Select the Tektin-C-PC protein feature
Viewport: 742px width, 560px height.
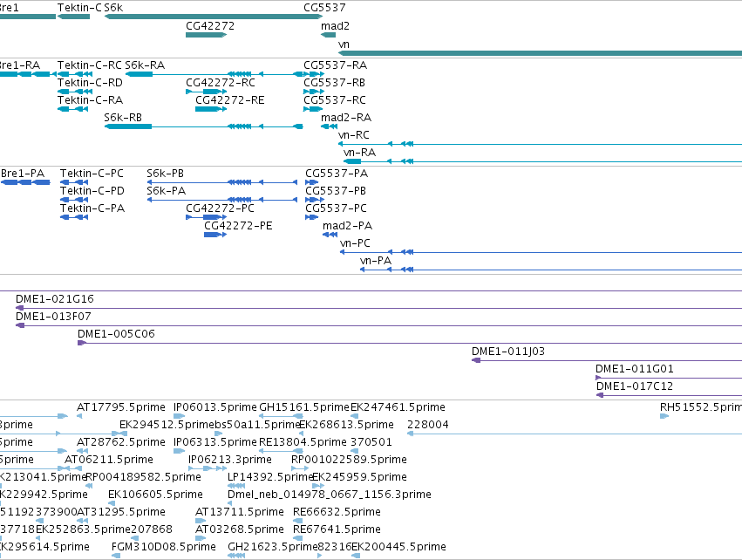[74, 182]
